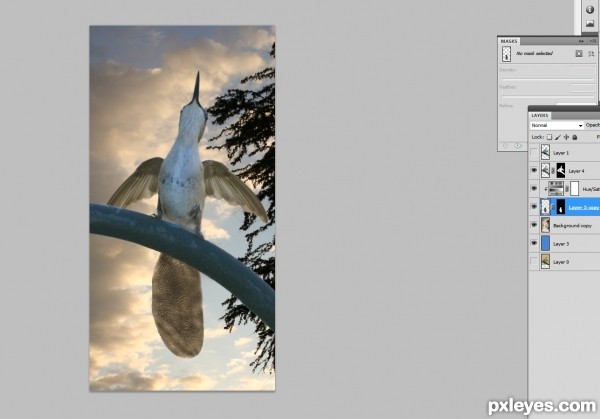Select the 'Layer 0' name
Viewport: 600px width, 419px height.
561,262
